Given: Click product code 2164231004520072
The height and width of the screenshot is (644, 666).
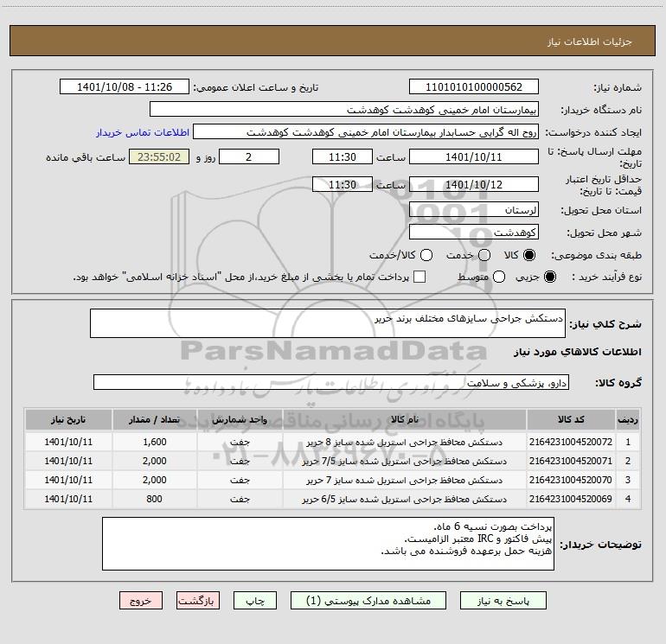Looking at the screenshot, I should coord(571,442).
